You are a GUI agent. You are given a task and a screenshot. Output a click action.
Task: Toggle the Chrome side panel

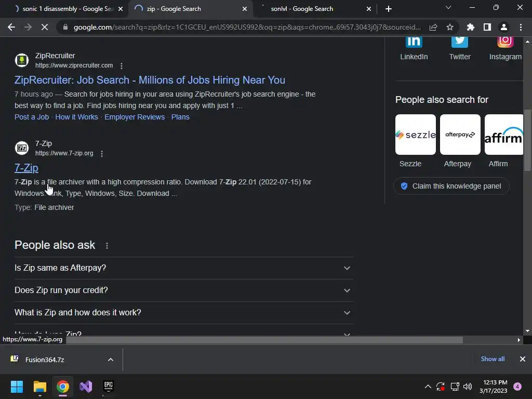point(487,27)
